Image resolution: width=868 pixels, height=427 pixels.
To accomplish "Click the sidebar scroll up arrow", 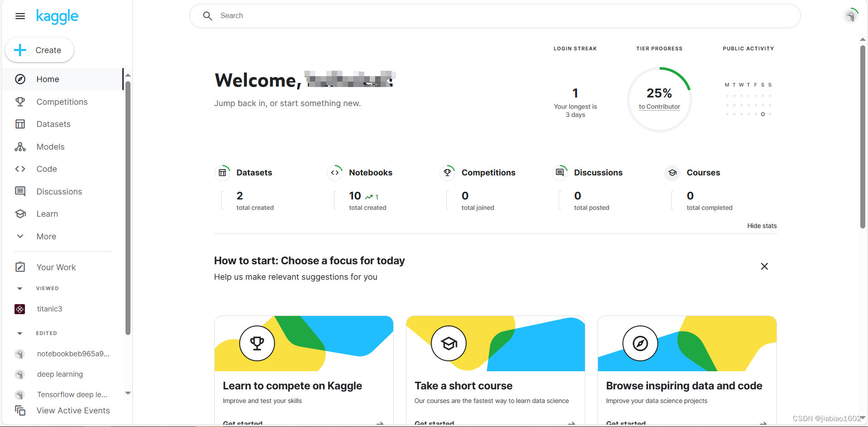I will (128, 75).
